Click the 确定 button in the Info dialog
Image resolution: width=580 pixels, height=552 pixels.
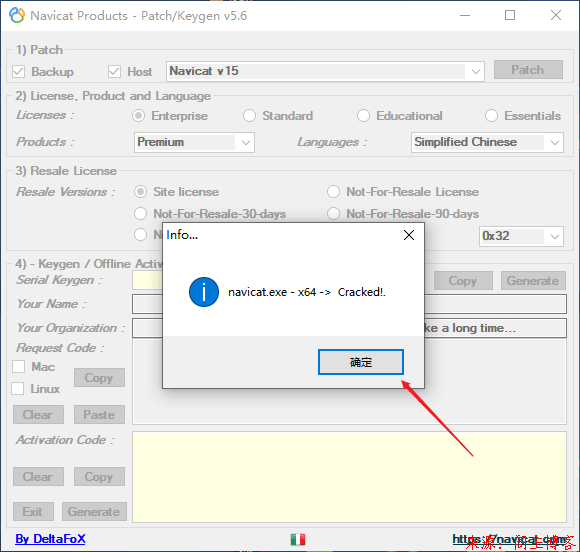[x=361, y=362]
